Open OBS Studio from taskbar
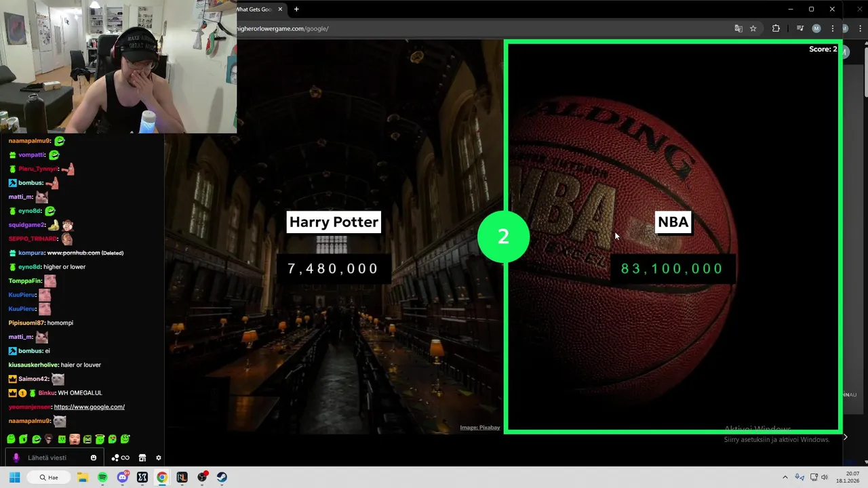 tap(202, 477)
